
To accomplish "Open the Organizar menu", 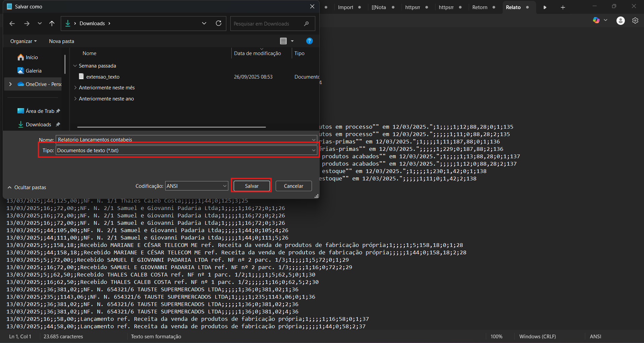I will (x=23, y=41).
